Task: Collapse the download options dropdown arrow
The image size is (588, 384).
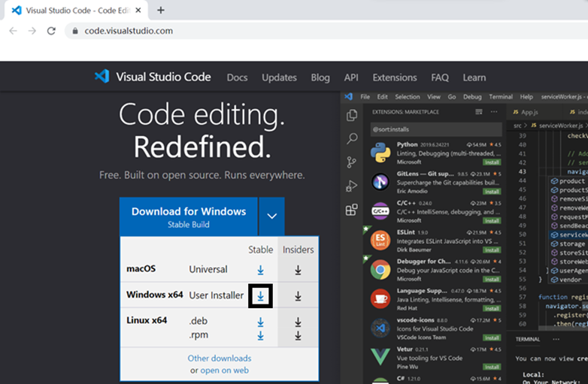Action: click(x=272, y=216)
